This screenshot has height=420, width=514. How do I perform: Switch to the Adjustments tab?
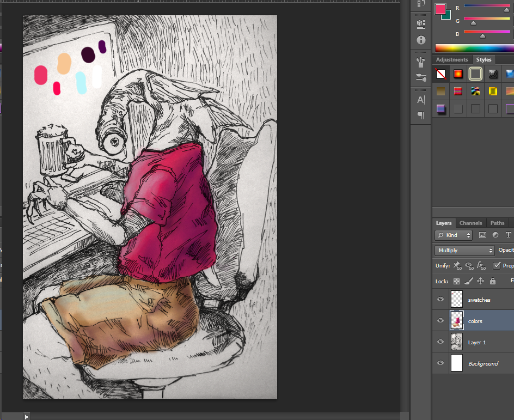click(452, 60)
